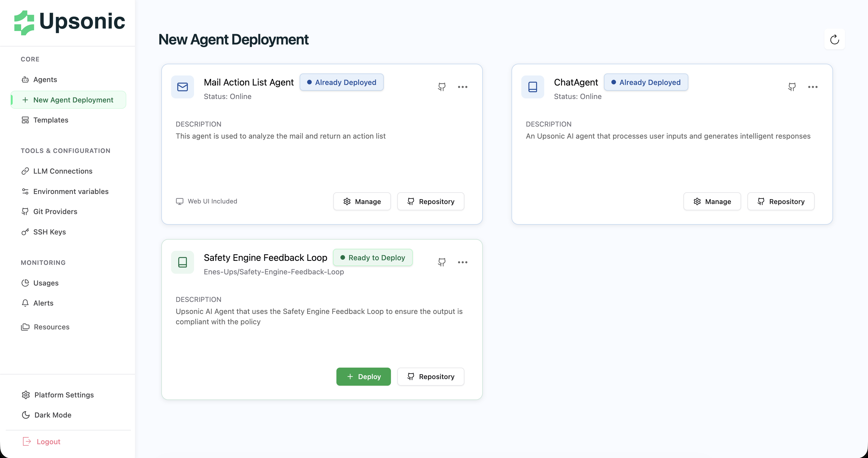Click the mail envelope icon on first card
This screenshot has width=868, height=458.
point(182,87)
